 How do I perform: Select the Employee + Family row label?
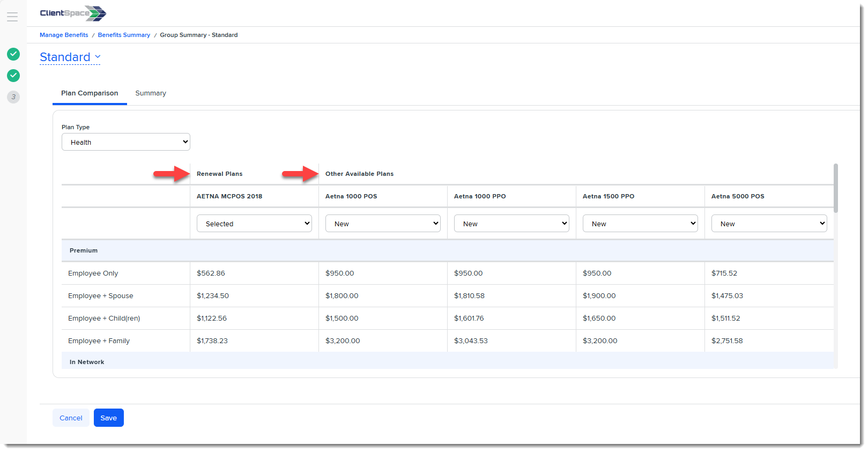click(x=99, y=340)
